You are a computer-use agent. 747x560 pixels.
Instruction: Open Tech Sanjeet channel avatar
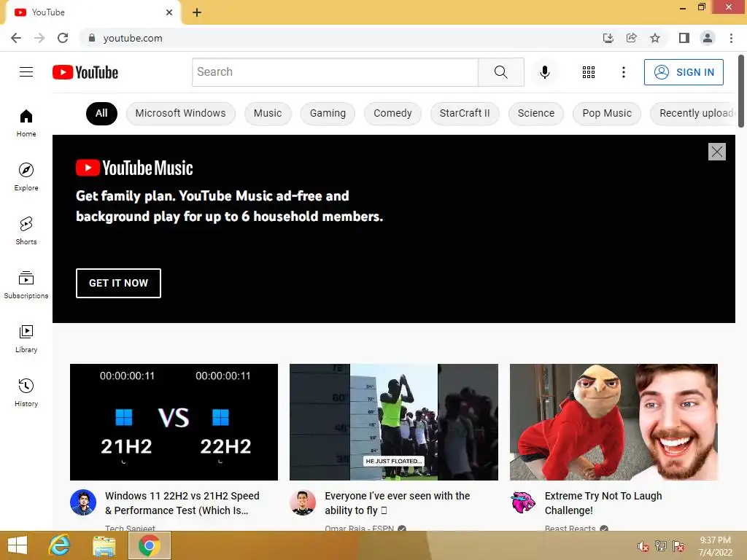click(83, 502)
